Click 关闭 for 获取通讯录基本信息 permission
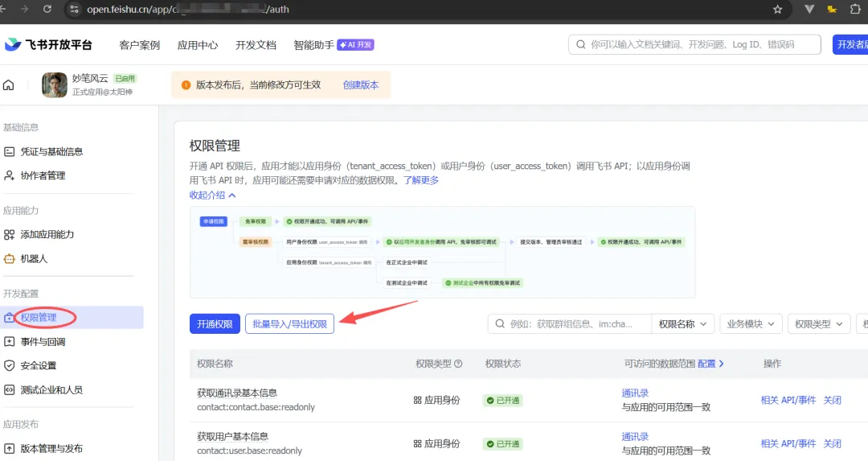 click(x=832, y=400)
